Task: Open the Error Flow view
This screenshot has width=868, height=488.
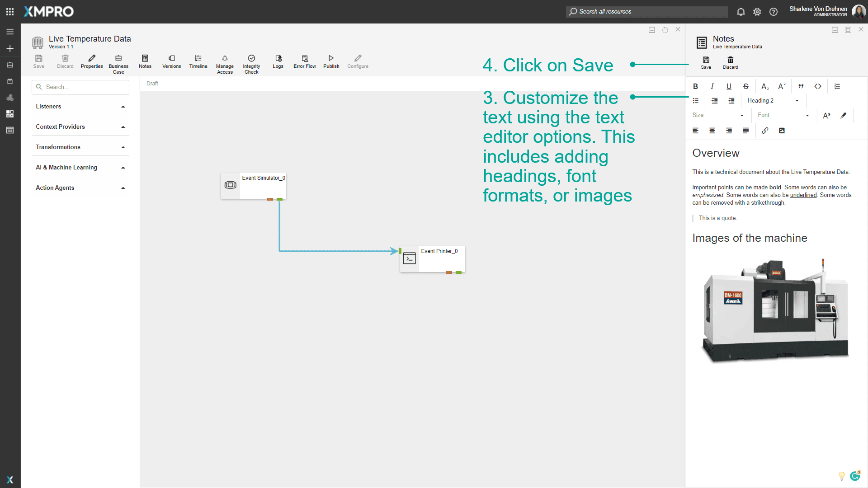Action: [x=304, y=62]
